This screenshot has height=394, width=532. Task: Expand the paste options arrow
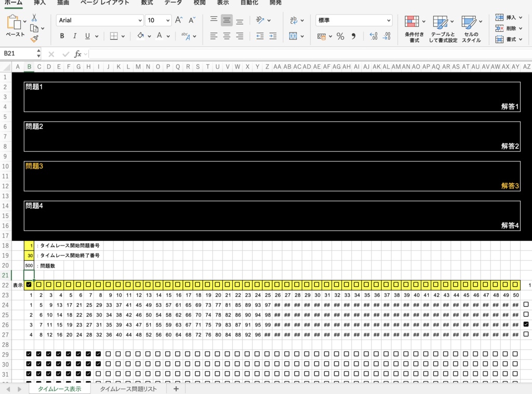pyautogui.click(x=25, y=21)
